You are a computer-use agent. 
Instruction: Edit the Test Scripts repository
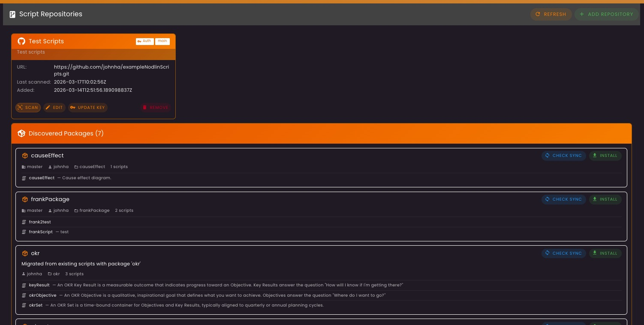pos(54,108)
